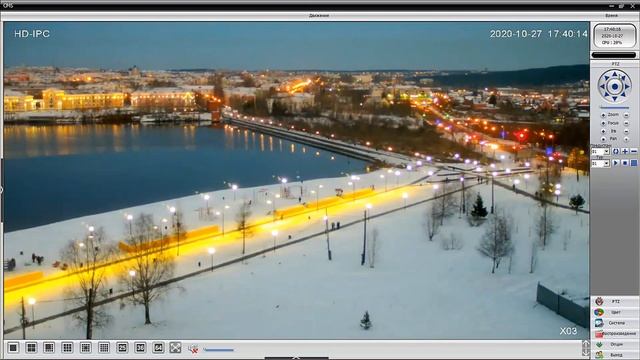
Task: Click the PTZ wheel center button
Action: [615, 87]
